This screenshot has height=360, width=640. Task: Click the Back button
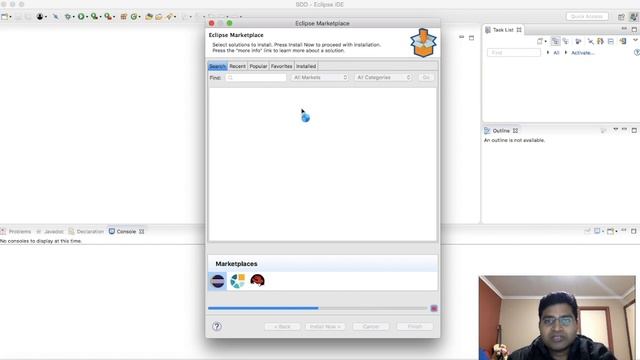(x=282, y=327)
